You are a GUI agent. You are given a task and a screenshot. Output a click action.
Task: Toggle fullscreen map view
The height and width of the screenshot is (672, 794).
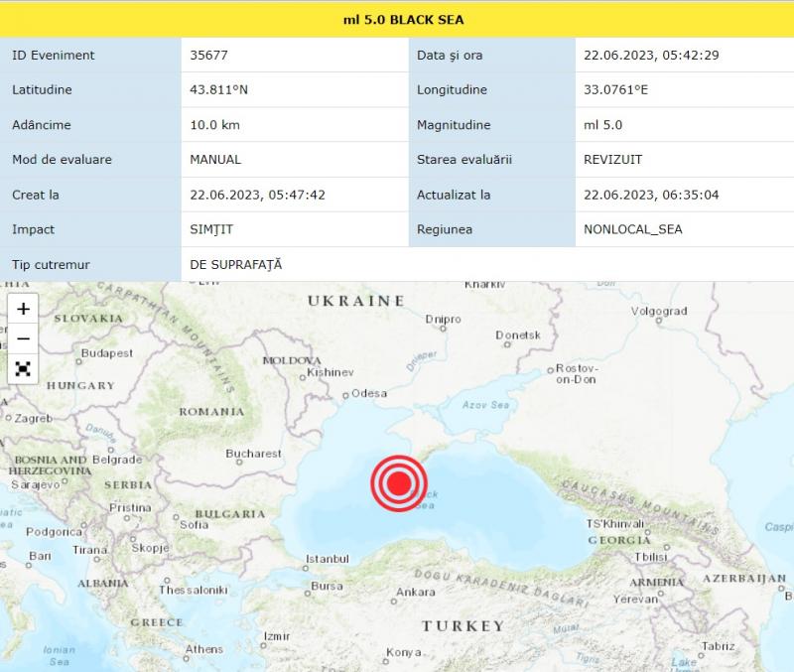pyautogui.click(x=23, y=368)
